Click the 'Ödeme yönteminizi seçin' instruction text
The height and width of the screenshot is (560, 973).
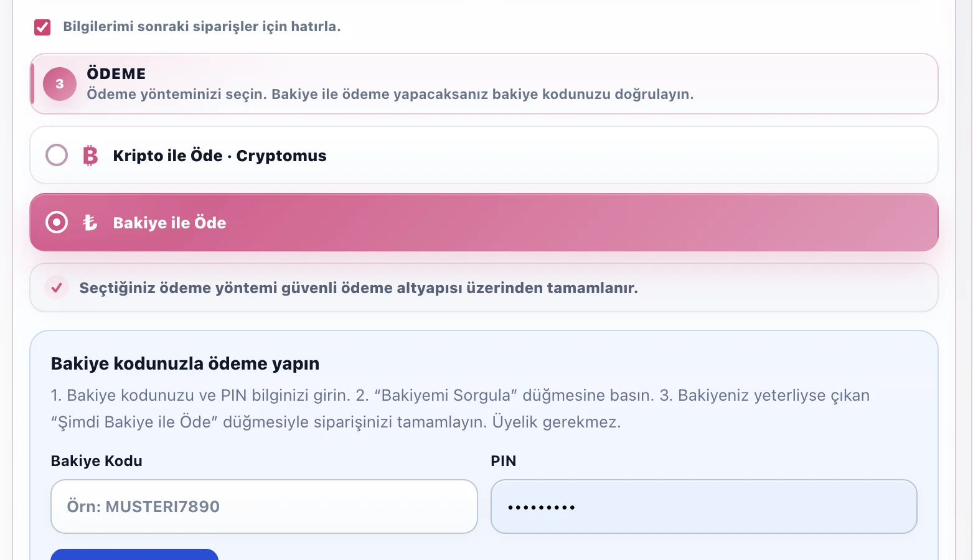390,94
